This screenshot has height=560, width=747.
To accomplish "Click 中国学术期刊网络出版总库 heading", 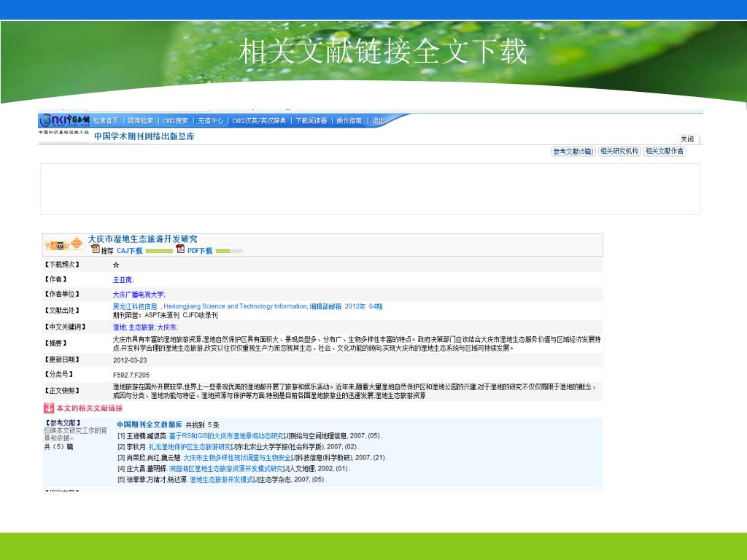I will pos(144,136).
